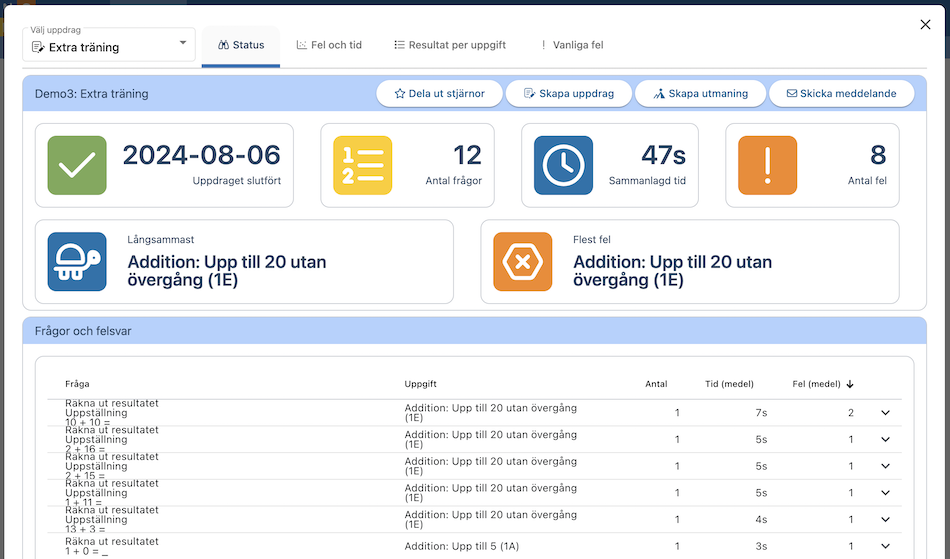This screenshot has height=559, width=950.
Task: Click the 47s Sammanlagd tid value
Action: pos(663,156)
